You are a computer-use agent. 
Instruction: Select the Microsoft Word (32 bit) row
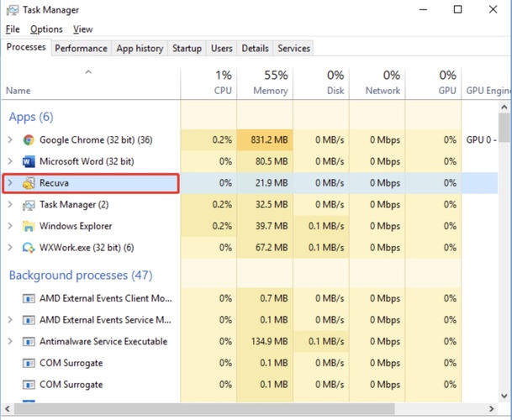click(x=250, y=161)
